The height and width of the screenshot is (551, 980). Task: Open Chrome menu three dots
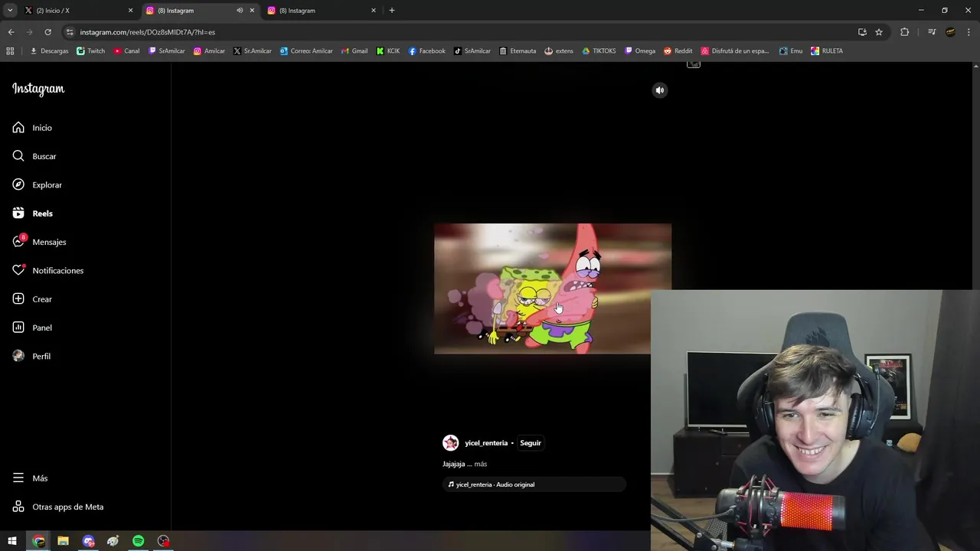[x=969, y=32]
